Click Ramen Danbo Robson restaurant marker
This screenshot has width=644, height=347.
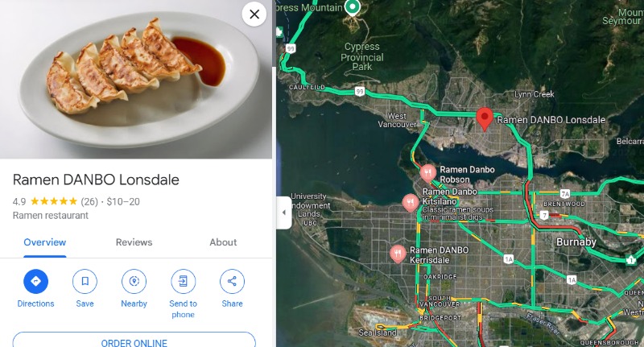pos(427,173)
